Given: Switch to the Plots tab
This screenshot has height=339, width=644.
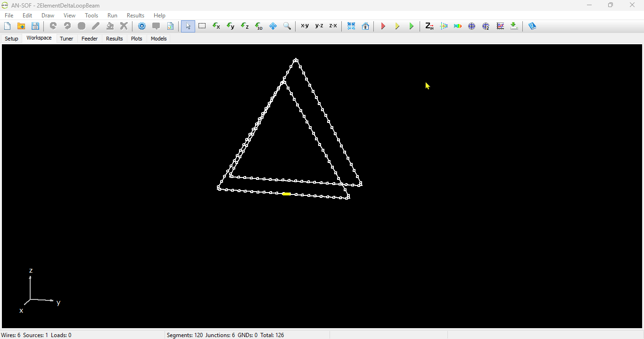Looking at the screenshot, I should (x=137, y=39).
